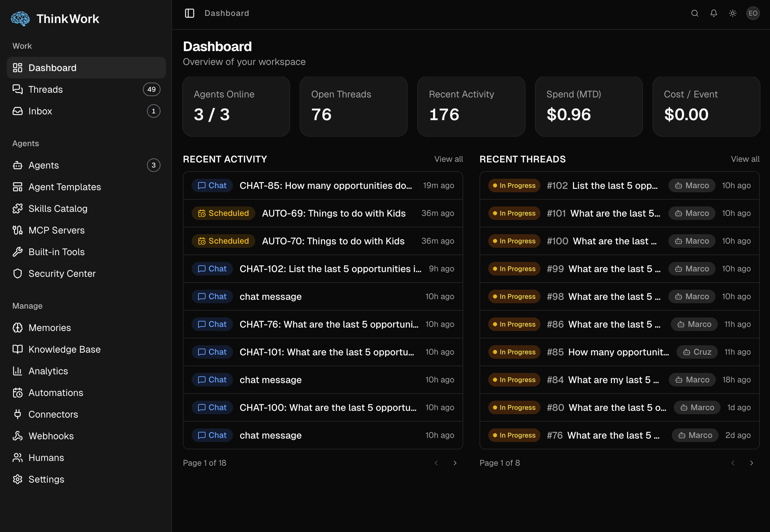Advance Recent Threads to page 2
This screenshot has height=532, width=770.
(752, 463)
